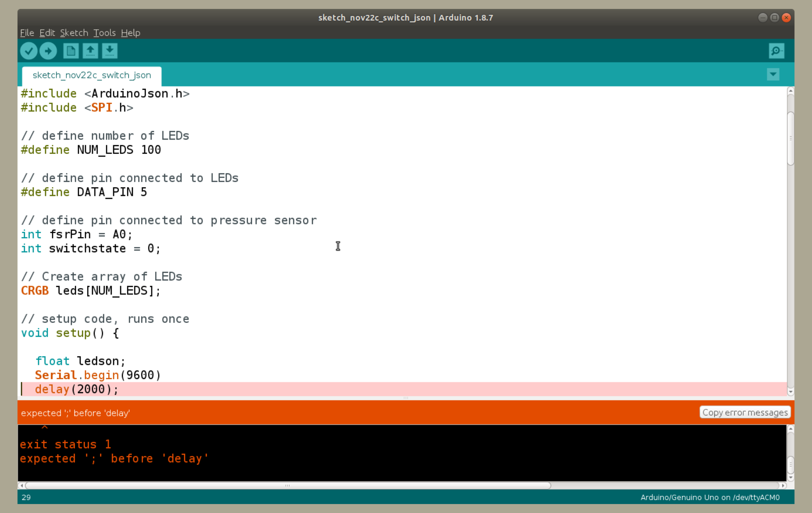
Task: Open the File menu
Action: click(27, 33)
